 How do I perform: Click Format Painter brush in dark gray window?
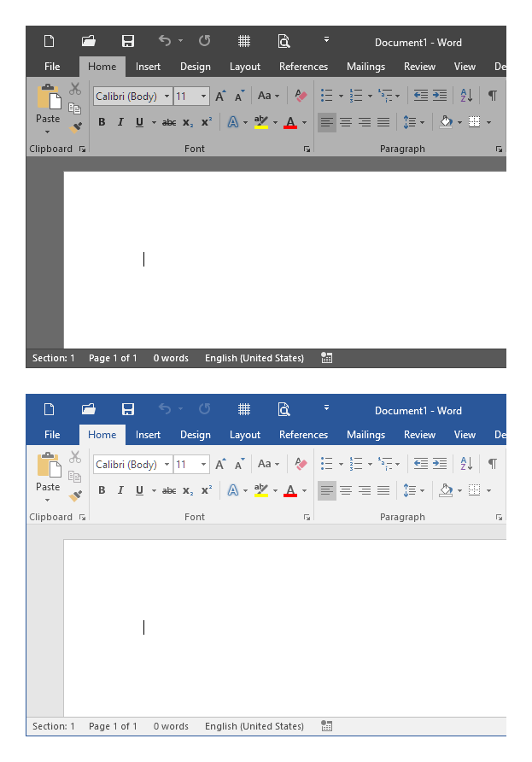click(x=75, y=127)
